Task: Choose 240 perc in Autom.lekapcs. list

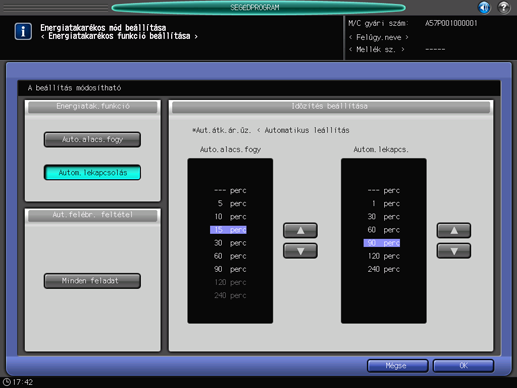Action: [x=383, y=269]
